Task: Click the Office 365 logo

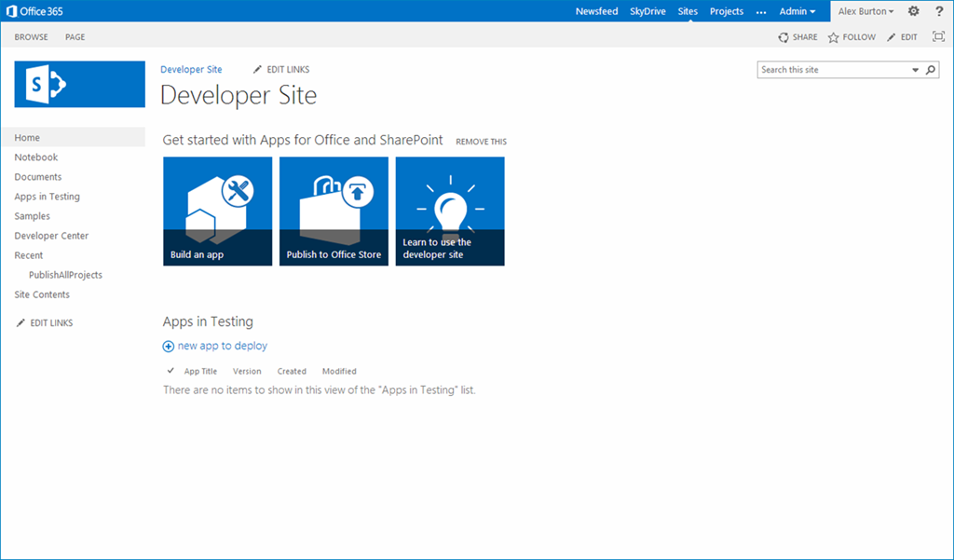Action: pos(34,11)
